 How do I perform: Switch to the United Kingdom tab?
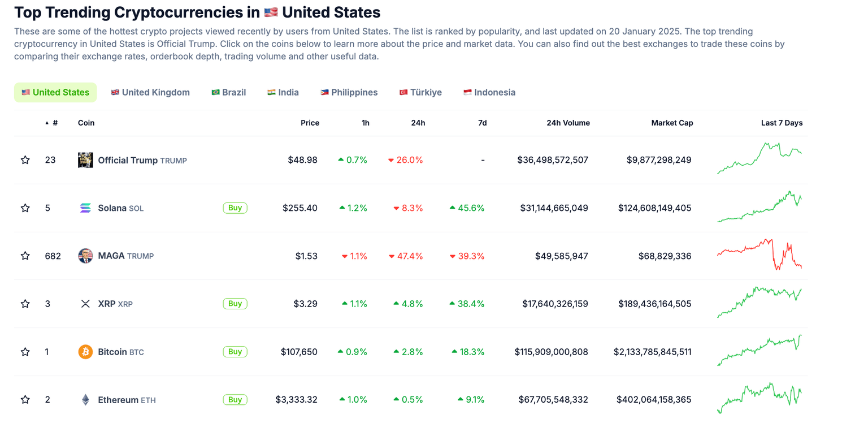coord(150,92)
